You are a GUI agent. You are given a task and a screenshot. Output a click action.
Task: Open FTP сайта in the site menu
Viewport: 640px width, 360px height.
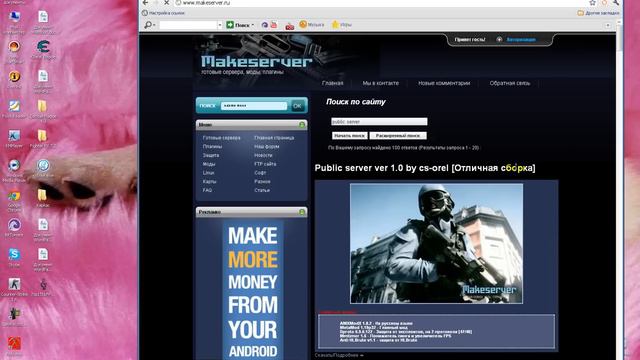tap(265, 164)
